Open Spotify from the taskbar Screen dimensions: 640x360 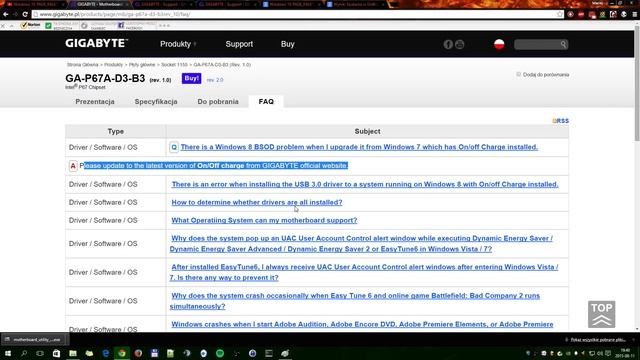coord(220,353)
